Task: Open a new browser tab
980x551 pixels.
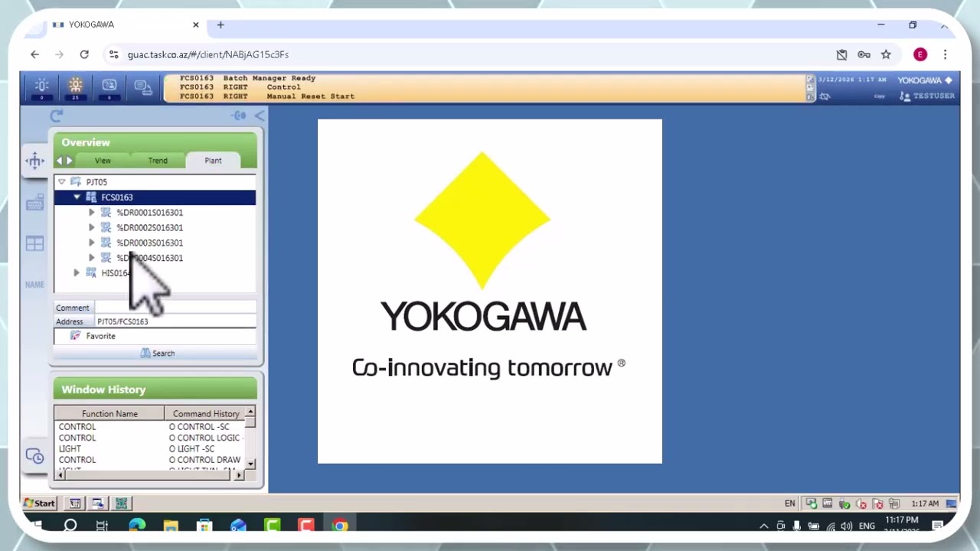Action: tap(220, 24)
